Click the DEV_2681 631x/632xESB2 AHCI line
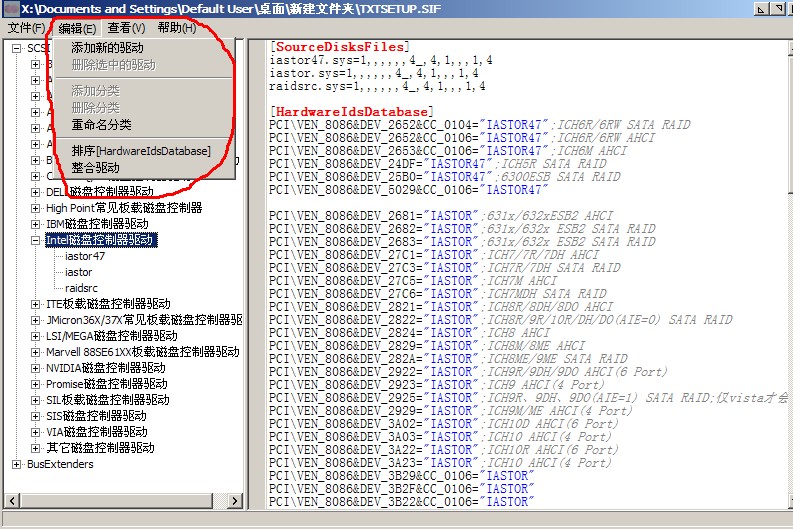This screenshot has width=793, height=529. (441, 216)
